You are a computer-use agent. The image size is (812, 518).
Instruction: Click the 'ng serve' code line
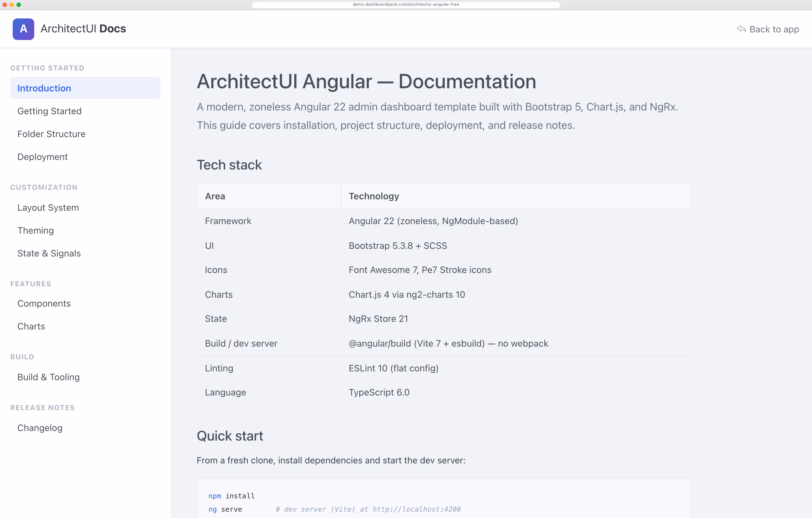[x=225, y=509]
